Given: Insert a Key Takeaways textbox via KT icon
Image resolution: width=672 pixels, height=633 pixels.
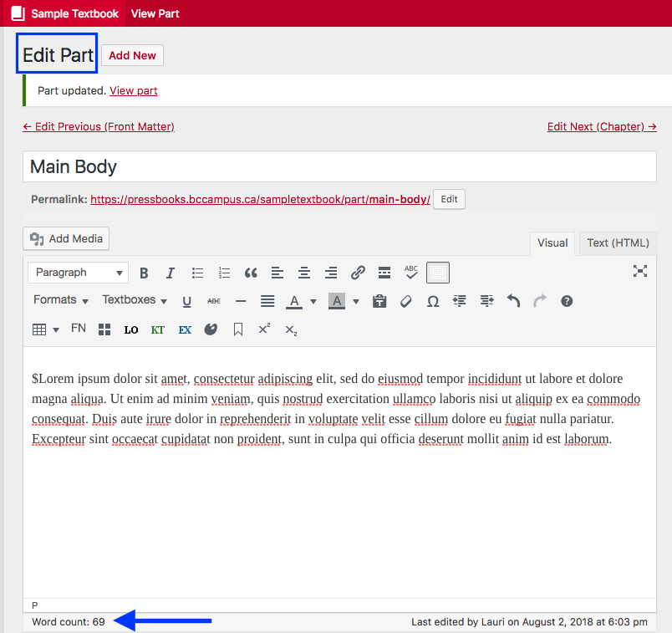Looking at the screenshot, I should pyautogui.click(x=158, y=329).
